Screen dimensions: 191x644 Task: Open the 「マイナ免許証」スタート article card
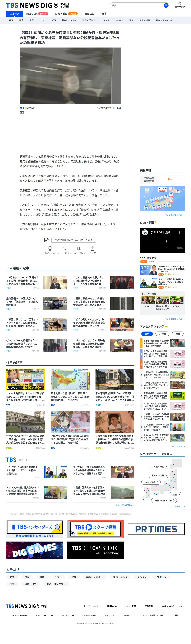[x=25, y=387]
